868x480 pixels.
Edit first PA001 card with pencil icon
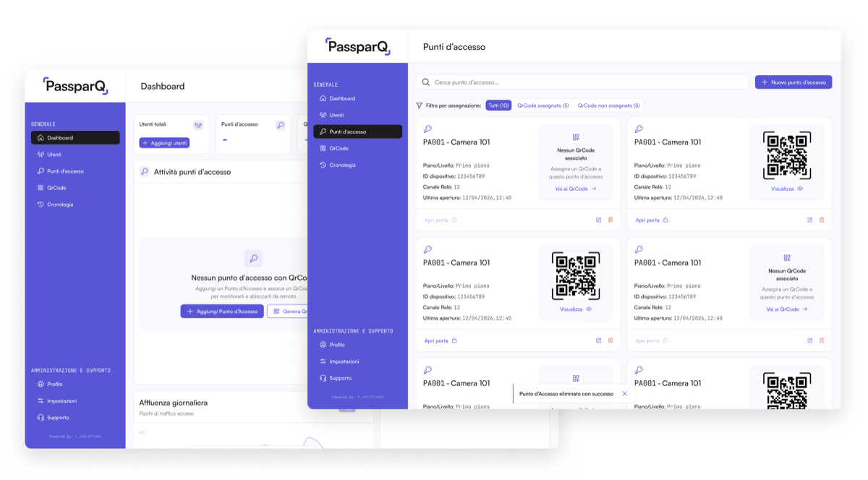(x=599, y=220)
